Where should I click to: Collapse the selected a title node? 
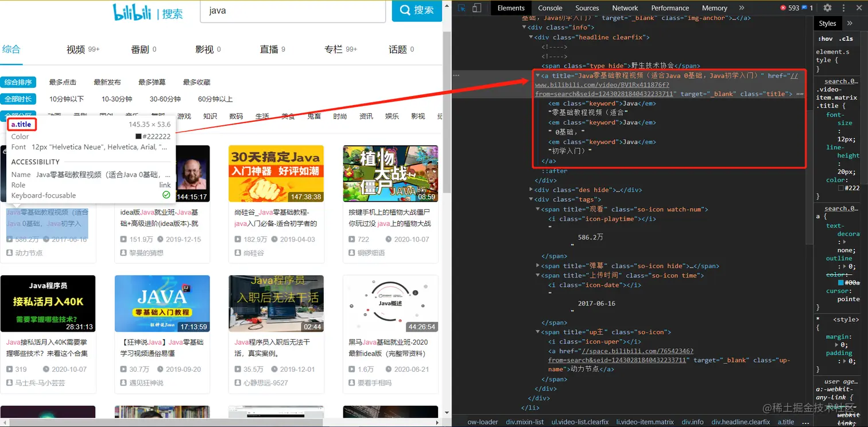click(538, 75)
